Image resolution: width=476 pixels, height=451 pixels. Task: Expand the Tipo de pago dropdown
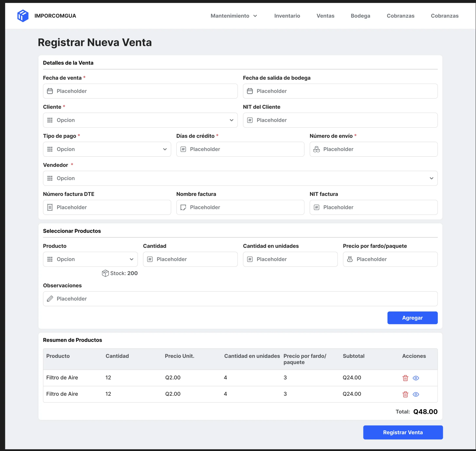coord(107,149)
